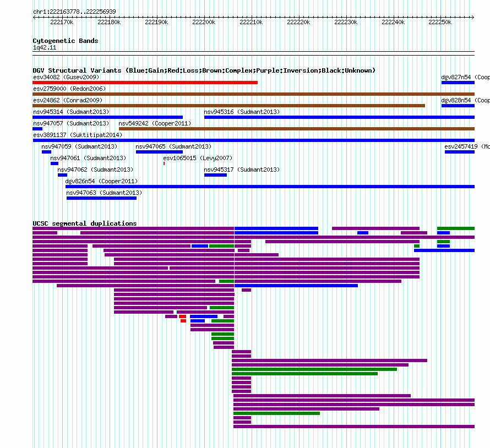Click the esv2457419 variant label
This screenshot has height=448, width=490.
click(x=467, y=146)
